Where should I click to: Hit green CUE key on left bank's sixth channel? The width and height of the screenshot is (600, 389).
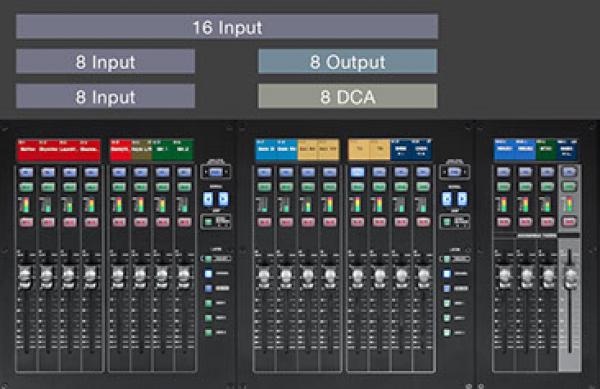click(x=141, y=187)
